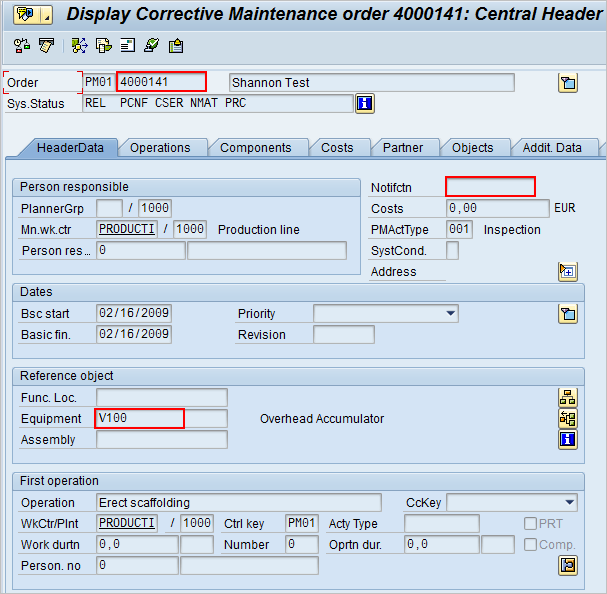Open the services for object icon in title bar
This screenshot has width=607, height=594.
click(26, 15)
